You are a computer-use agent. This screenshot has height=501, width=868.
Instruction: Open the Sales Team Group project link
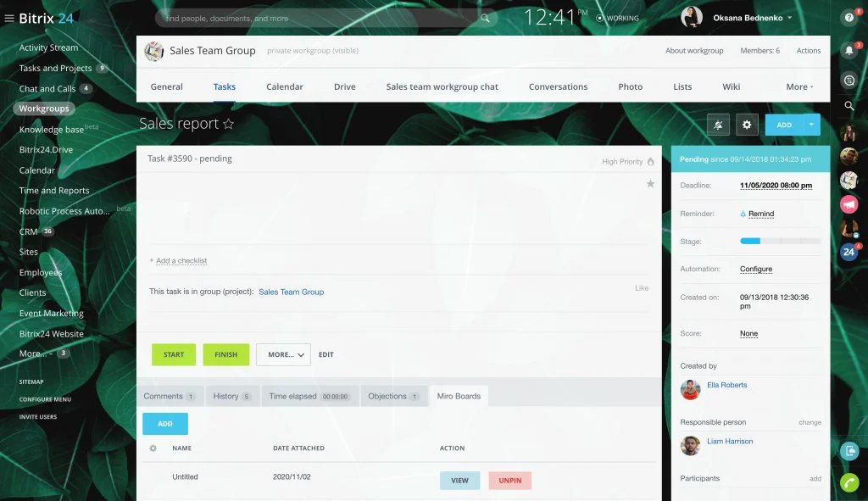[291, 292]
